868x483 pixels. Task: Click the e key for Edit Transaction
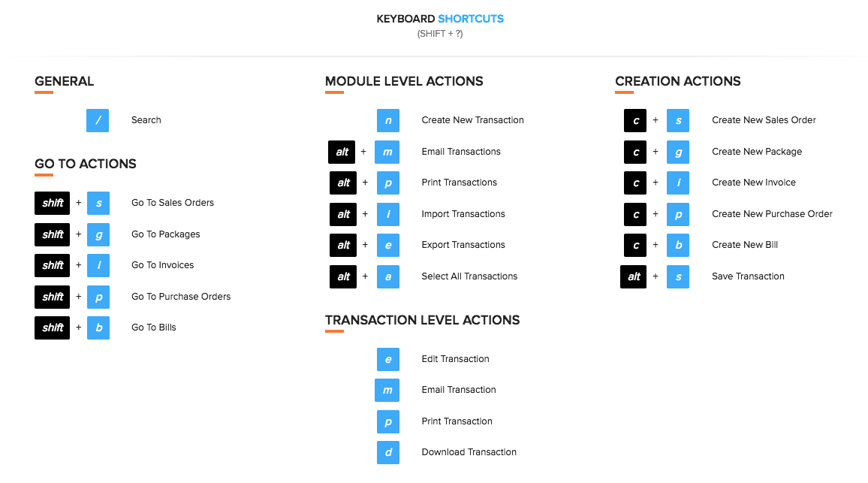coord(388,359)
